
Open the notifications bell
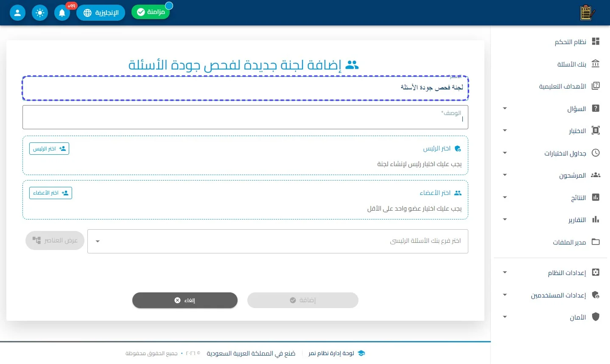62,13
